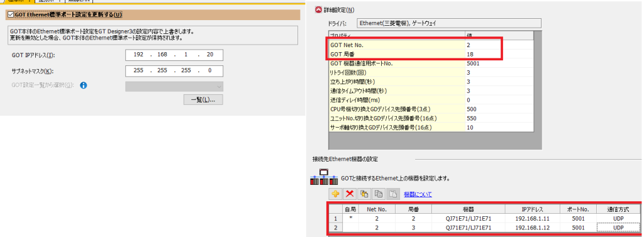Click the ドライバ field showing Ethernet(三菱電機)
The height and width of the screenshot is (237, 644).
[449, 23]
